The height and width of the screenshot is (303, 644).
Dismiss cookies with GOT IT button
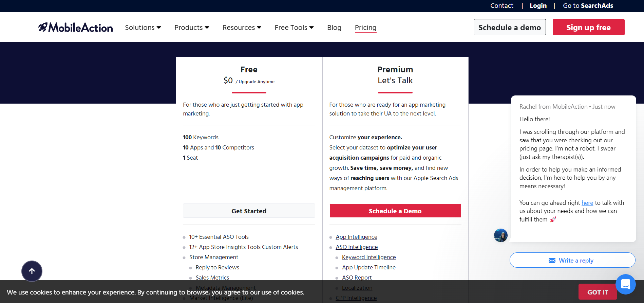pos(597,292)
